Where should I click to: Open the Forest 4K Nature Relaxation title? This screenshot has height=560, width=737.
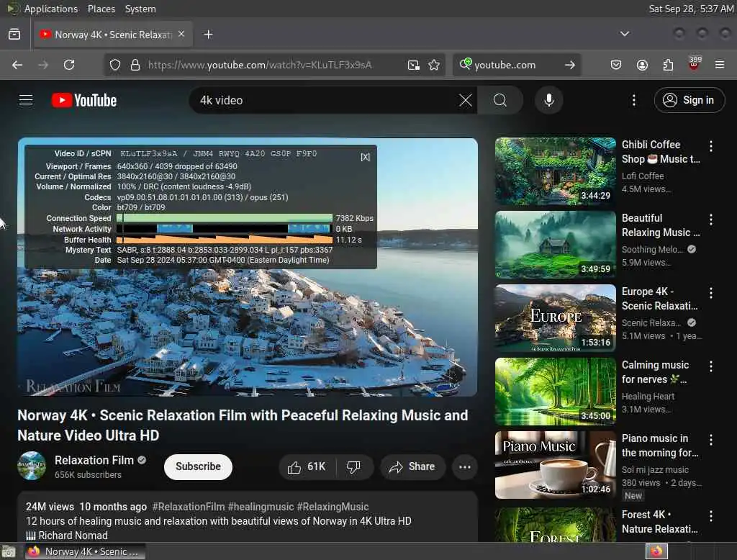pos(659,522)
